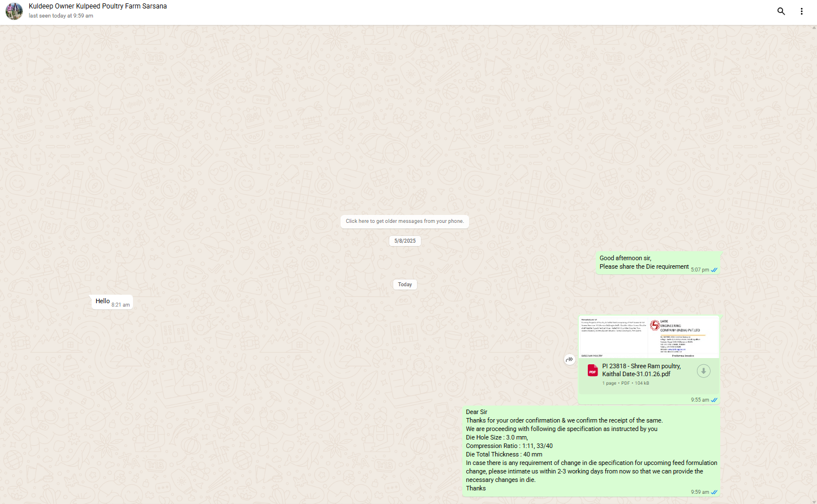Image resolution: width=817 pixels, height=504 pixels.
Task: Click the scrollbar up arrow in chat
Action: point(814,27)
